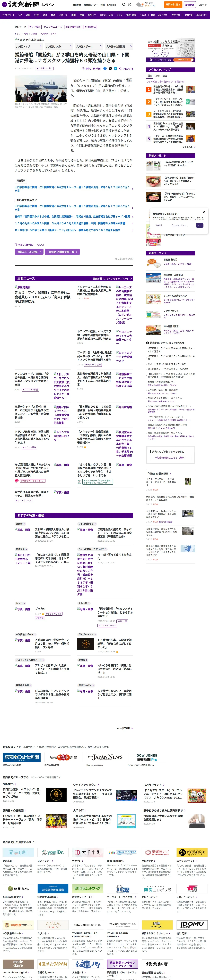This screenshot has width=210, height=980.
Task: Click the 新規登録 button
Action: [189, 5]
